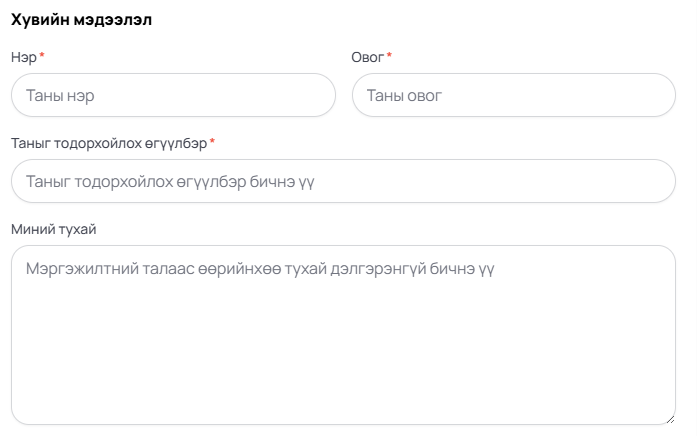Click the red asterisk beside Нэр
The width and height of the screenshot is (697, 436).
[x=42, y=55]
